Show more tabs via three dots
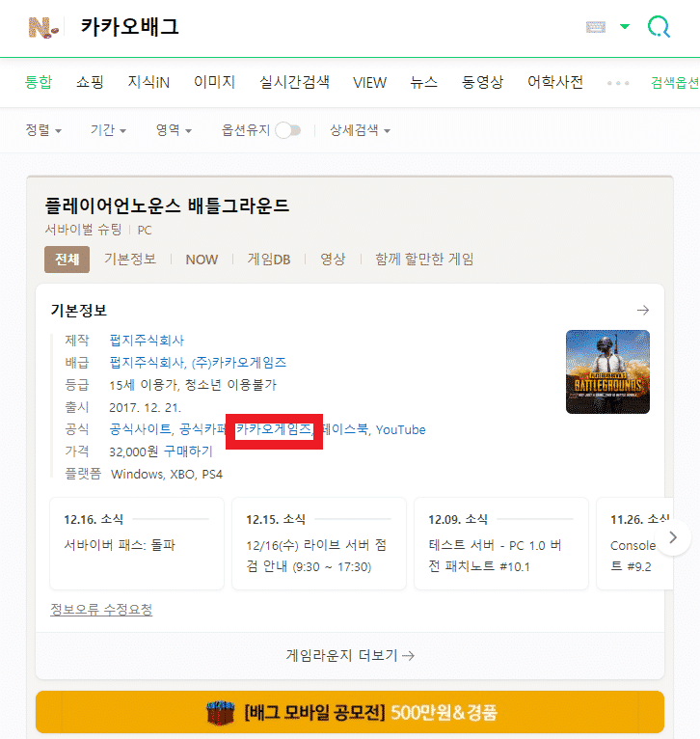 tap(618, 83)
